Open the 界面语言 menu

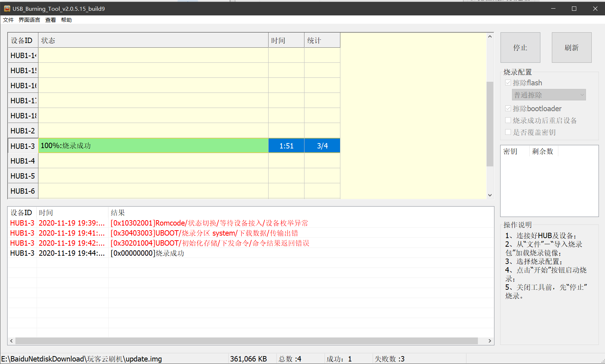29,20
